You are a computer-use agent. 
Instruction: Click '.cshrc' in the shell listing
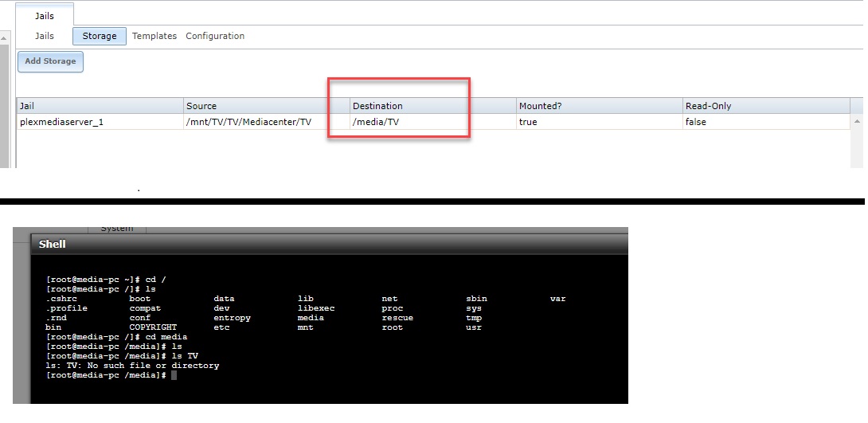click(61, 299)
